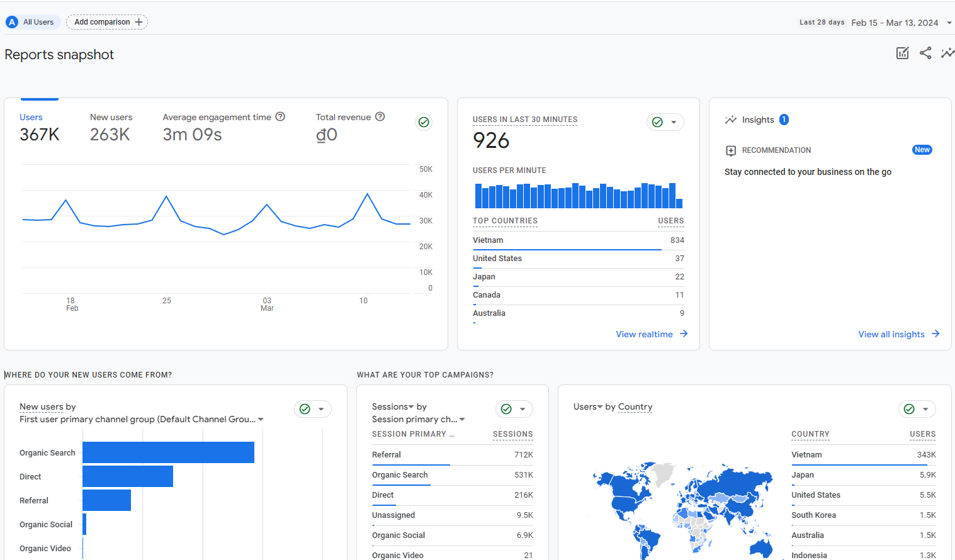Click the Stay connected to your business recommendation
Image resolution: width=955 pixels, height=560 pixels.
(x=808, y=172)
